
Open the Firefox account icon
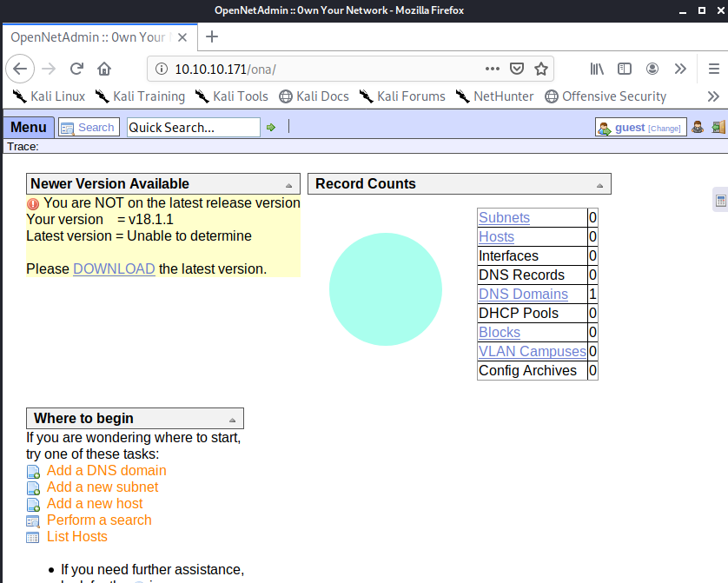[x=652, y=69]
